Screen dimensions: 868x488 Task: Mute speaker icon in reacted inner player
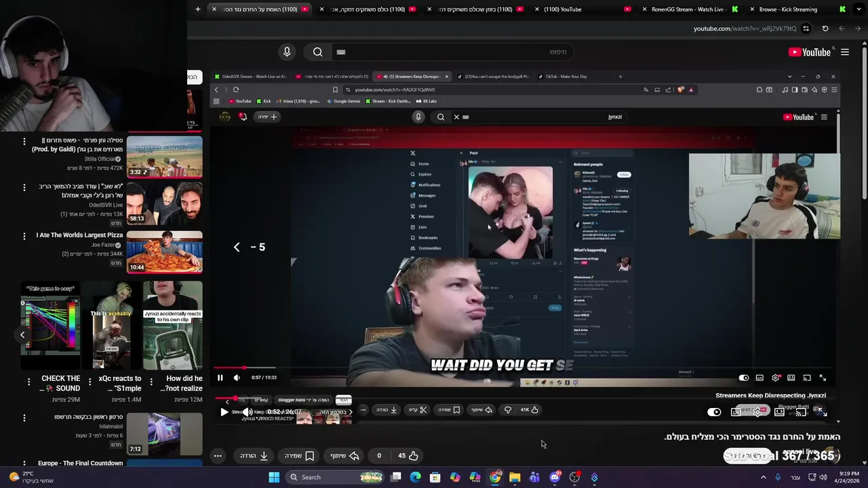click(x=236, y=378)
